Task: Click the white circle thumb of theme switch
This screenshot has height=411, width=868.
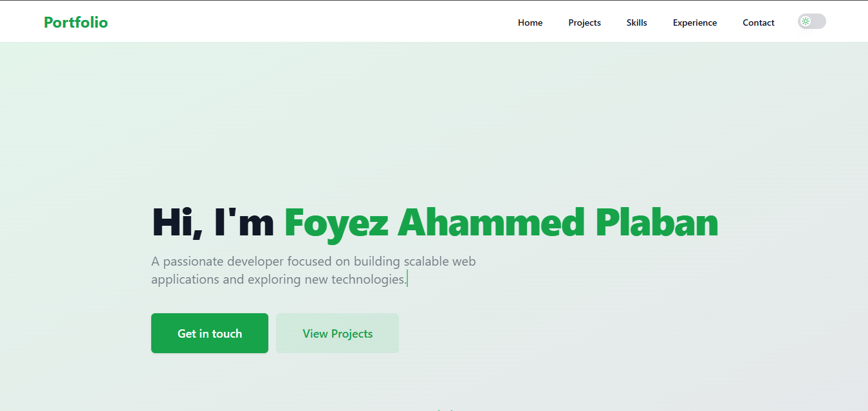Action: click(x=806, y=21)
